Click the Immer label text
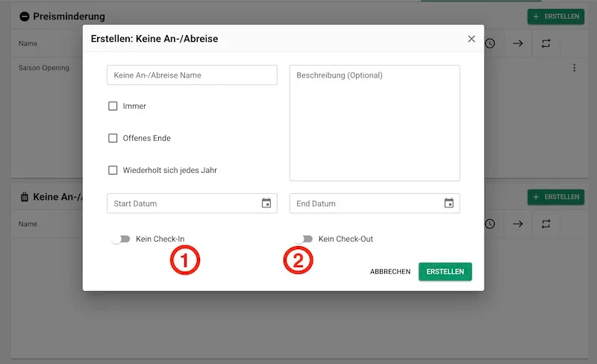This screenshot has width=597, height=364. tap(134, 106)
